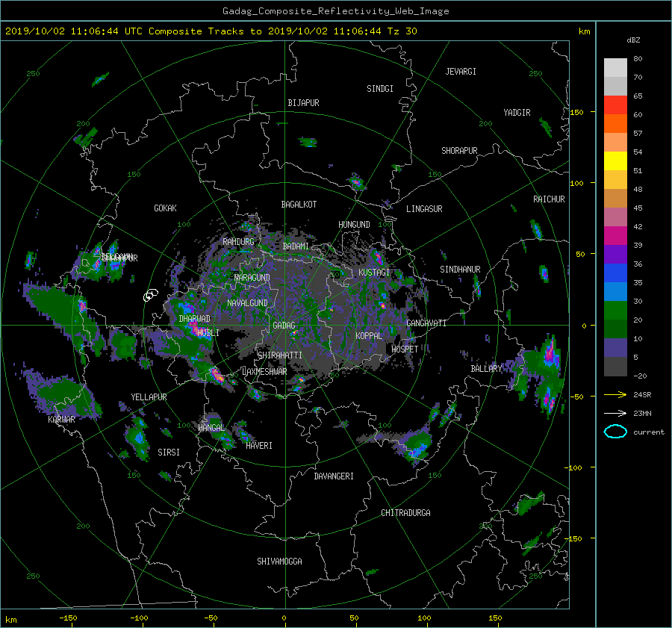
Task: Click the UTC Composite Tracks timestamp header
Action: [x=211, y=31]
